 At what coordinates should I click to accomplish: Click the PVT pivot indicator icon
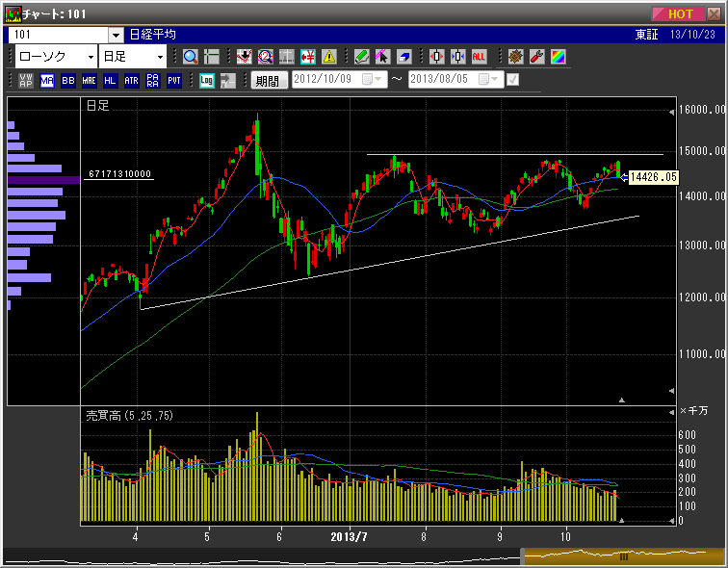[174, 81]
